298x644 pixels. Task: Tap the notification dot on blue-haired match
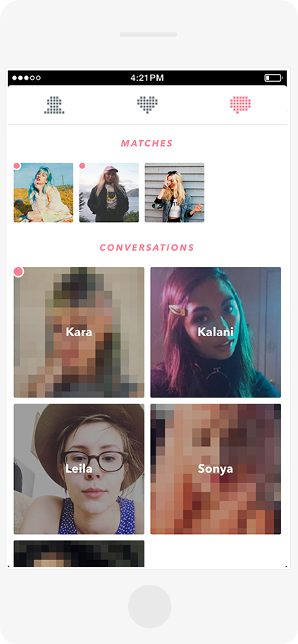pos(17,166)
